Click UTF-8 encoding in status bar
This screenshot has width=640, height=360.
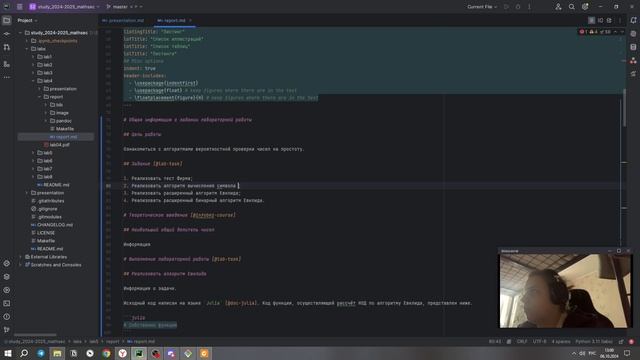point(539,341)
